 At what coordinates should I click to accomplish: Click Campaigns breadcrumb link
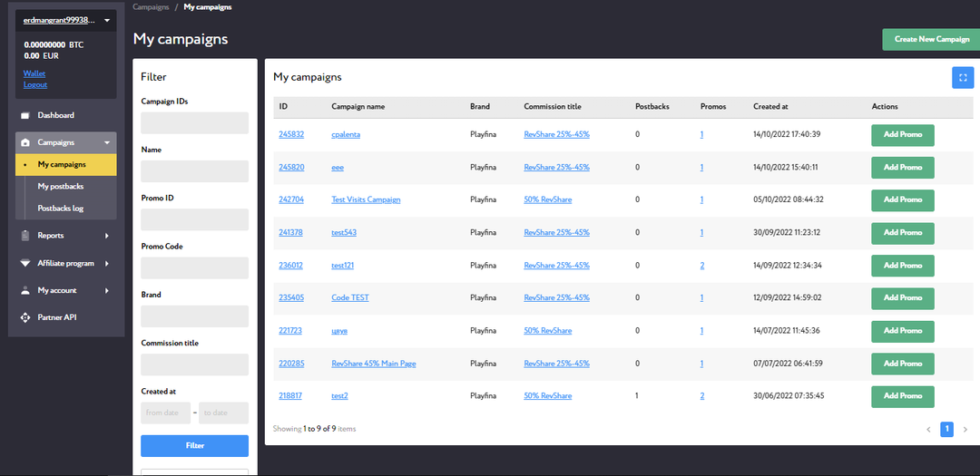tap(151, 7)
